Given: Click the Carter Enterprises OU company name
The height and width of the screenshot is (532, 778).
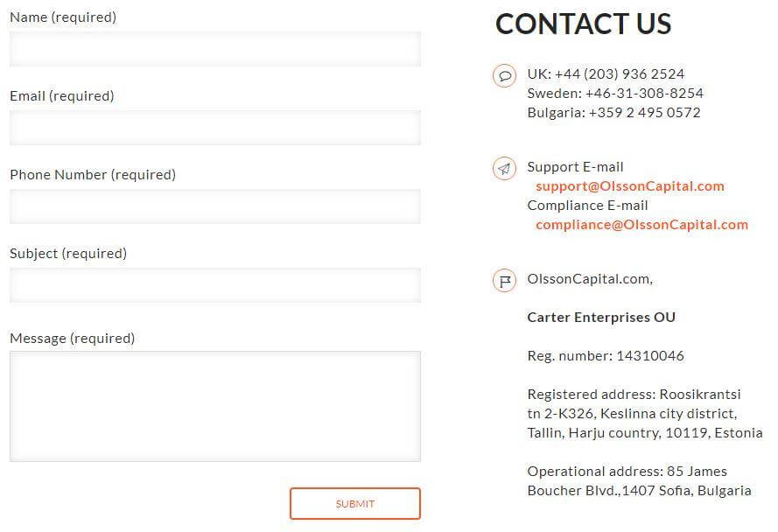Looking at the screenshot, I should [x=601, y=317].
